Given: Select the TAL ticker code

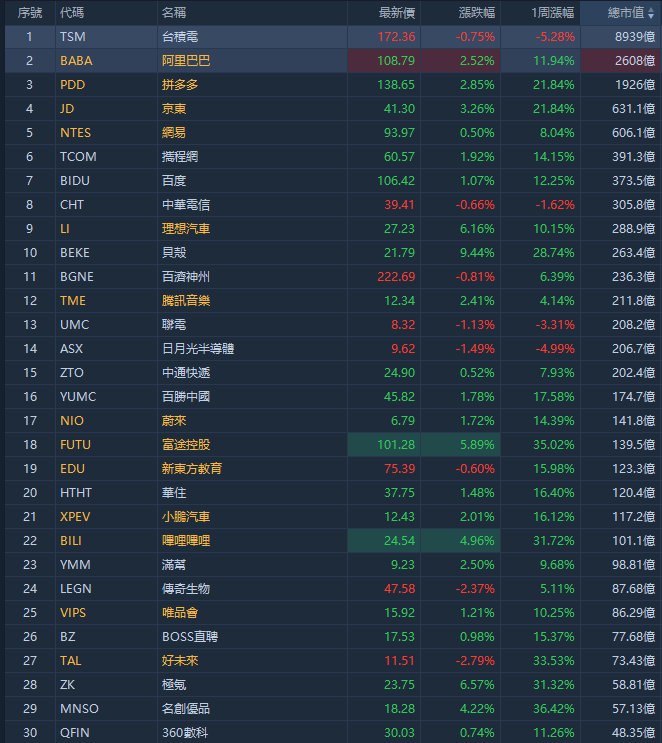Looking at the screenshot, I should coord(71,661).
